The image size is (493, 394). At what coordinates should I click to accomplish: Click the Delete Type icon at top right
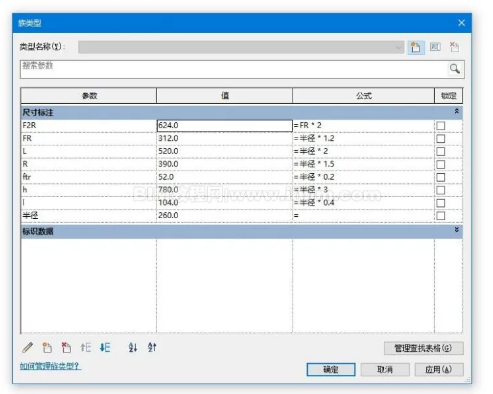pos(454,47)
